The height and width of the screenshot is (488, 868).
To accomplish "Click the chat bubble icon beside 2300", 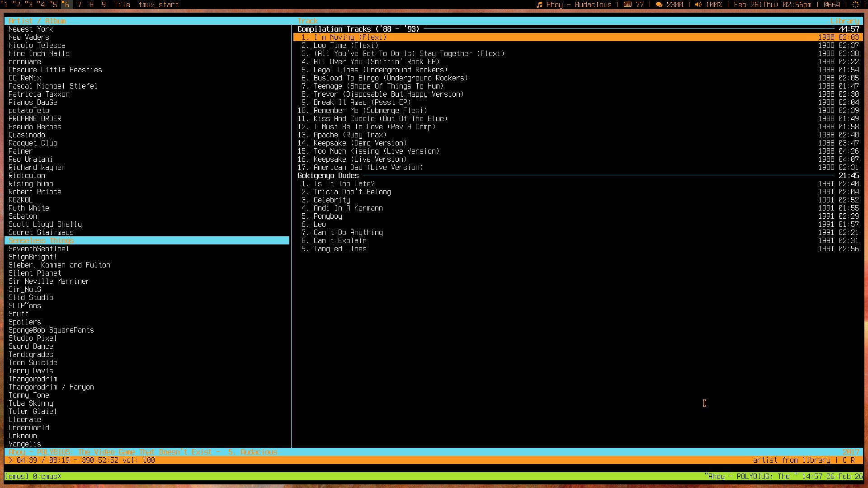I will point(659,5).
